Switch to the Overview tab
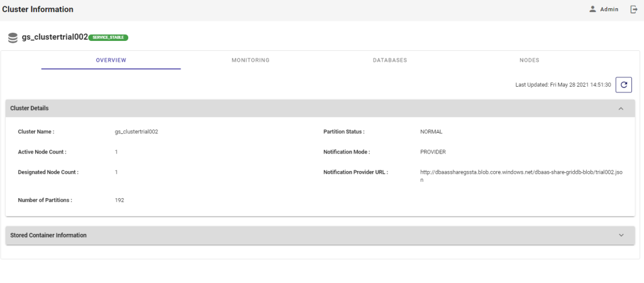Viewport: 644px width, 283px height. pyautogui.click(x=111, y=60)
